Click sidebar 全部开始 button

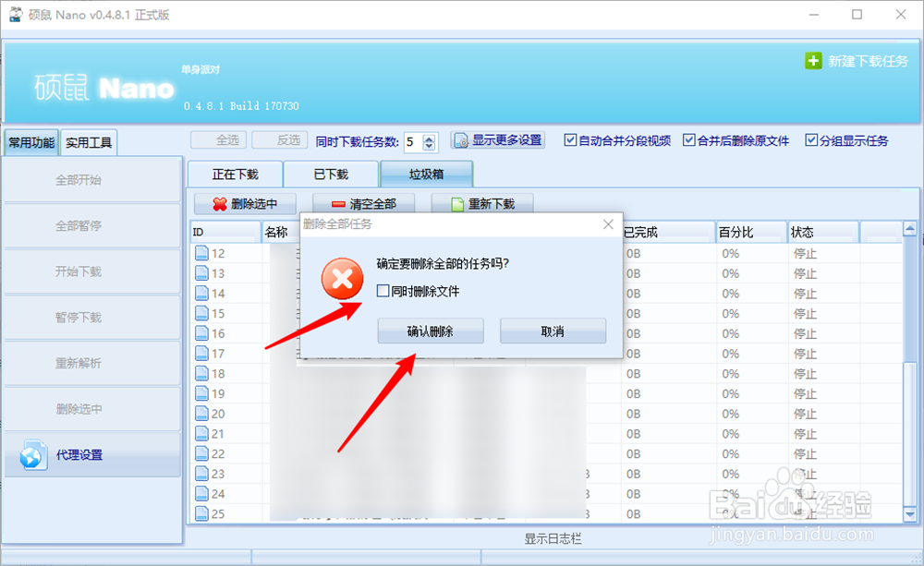click(92, 180)
